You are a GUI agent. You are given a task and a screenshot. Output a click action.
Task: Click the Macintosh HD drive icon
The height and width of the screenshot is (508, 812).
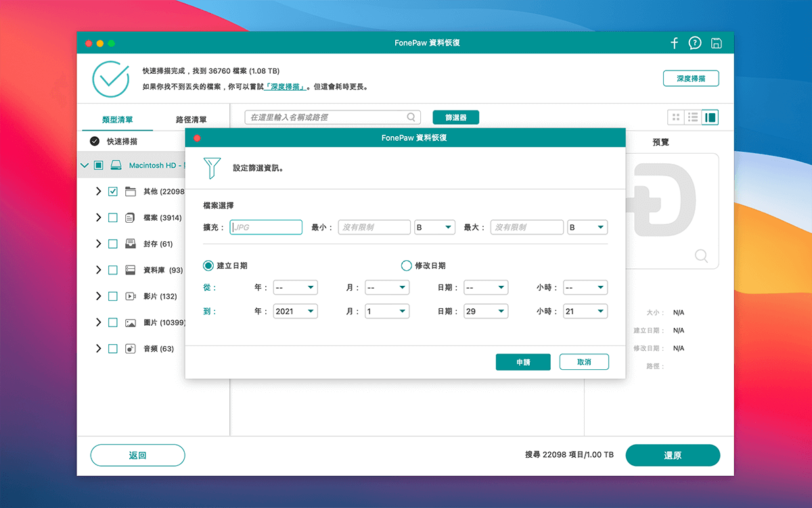[116, 165]
